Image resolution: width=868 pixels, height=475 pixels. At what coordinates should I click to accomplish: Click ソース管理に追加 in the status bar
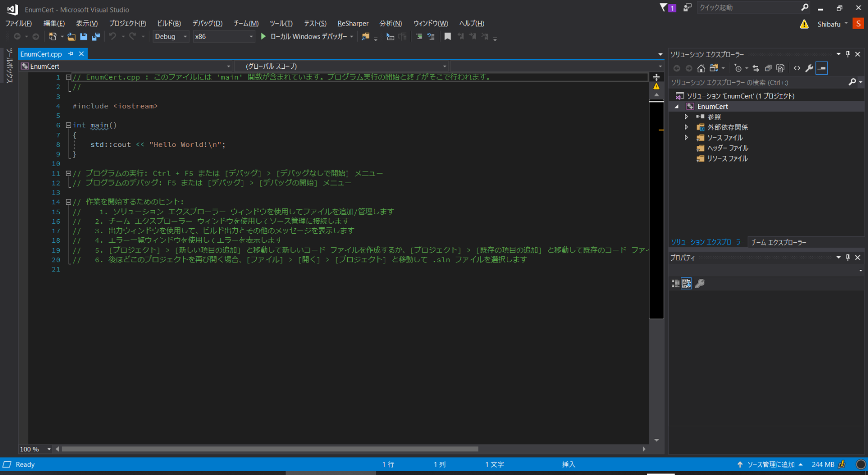point(771,464)
